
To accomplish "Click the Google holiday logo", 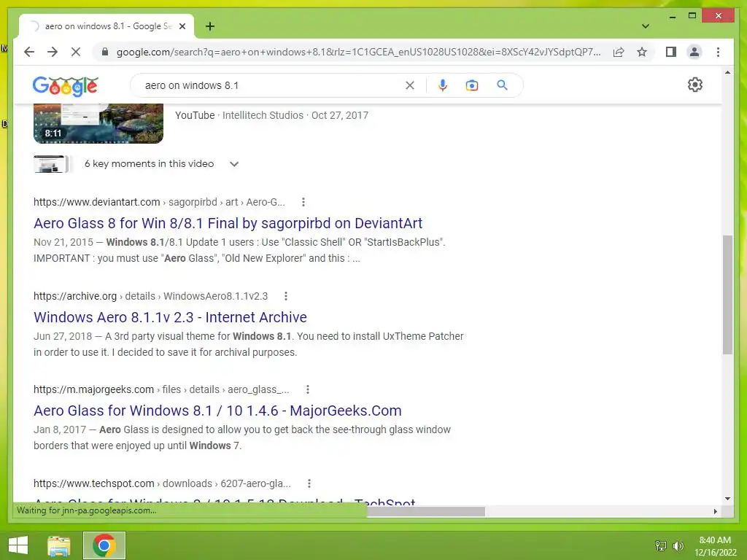I will coord(65,86).
